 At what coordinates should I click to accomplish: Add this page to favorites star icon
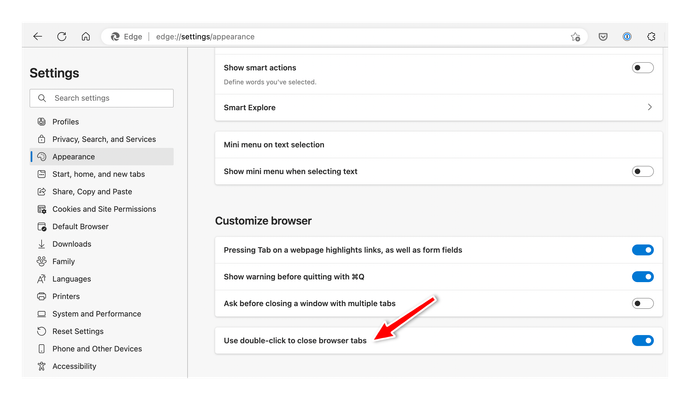point(575,37)
